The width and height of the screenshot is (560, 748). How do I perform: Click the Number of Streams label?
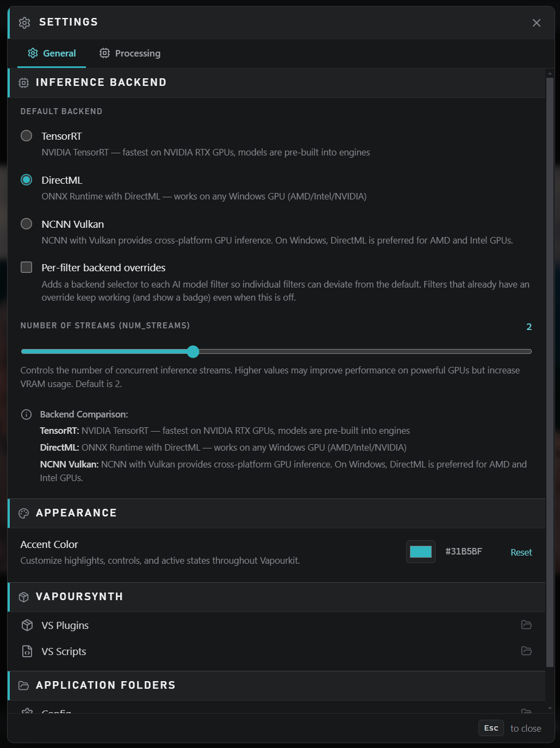[105, 326]
